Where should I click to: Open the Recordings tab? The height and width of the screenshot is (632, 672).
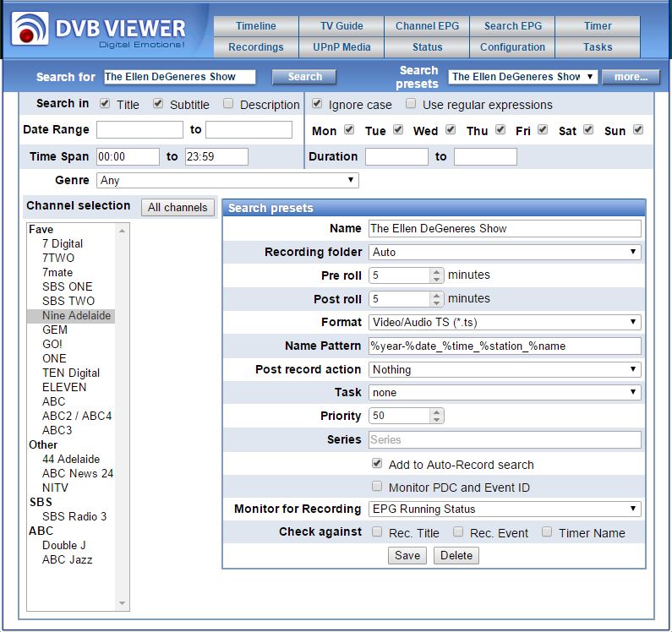click(x=255, y=47)
